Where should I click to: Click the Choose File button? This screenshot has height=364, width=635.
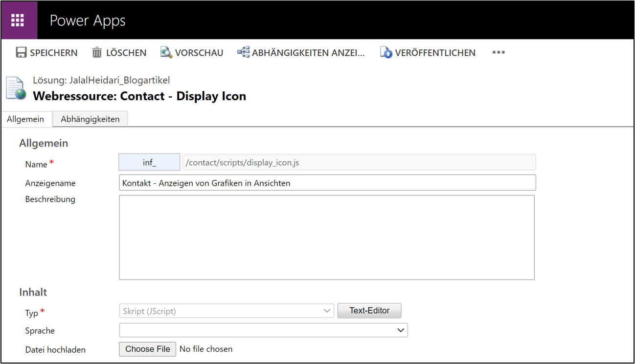point(148,349)
